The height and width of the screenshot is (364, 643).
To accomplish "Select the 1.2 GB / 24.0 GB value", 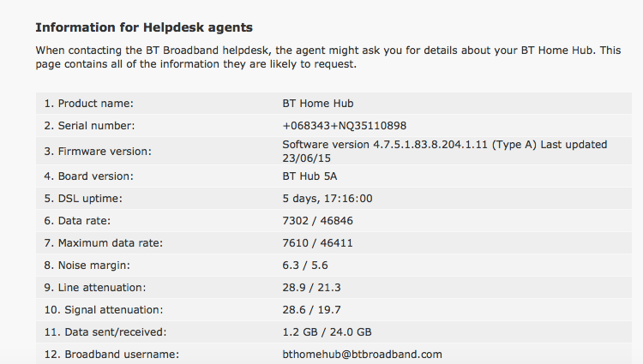I will pyautogui.click(x=327, y=332).
